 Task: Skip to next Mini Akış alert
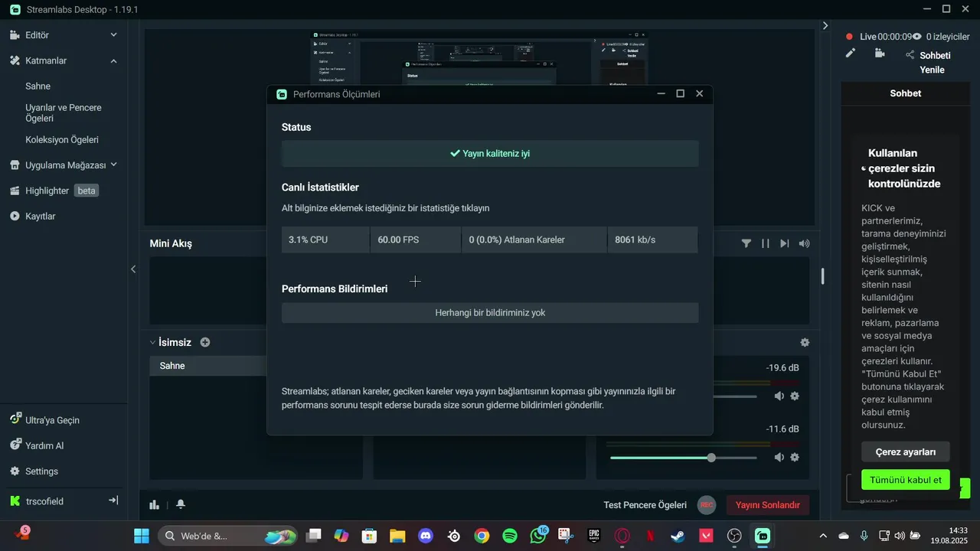click(x=785, y=243)
